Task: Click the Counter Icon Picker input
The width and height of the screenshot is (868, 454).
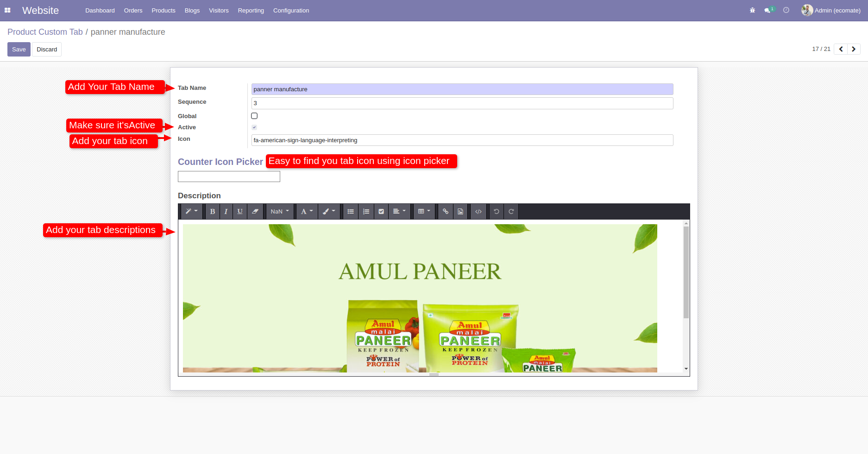Action: [229, 177]
